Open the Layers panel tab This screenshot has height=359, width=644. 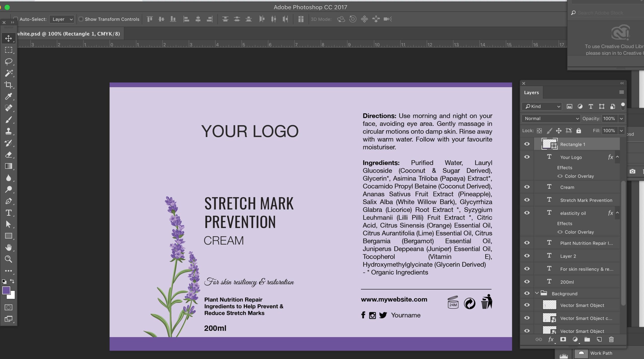click(531, 93)
